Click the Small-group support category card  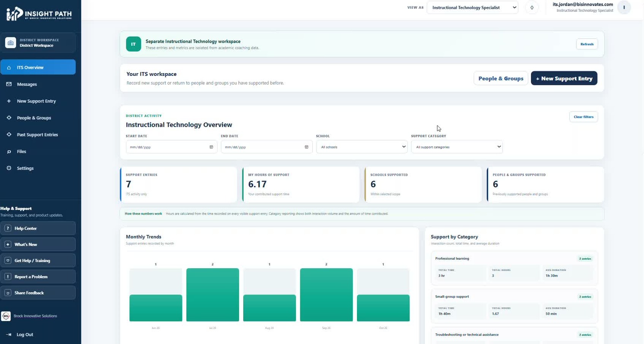pos(514,306)
